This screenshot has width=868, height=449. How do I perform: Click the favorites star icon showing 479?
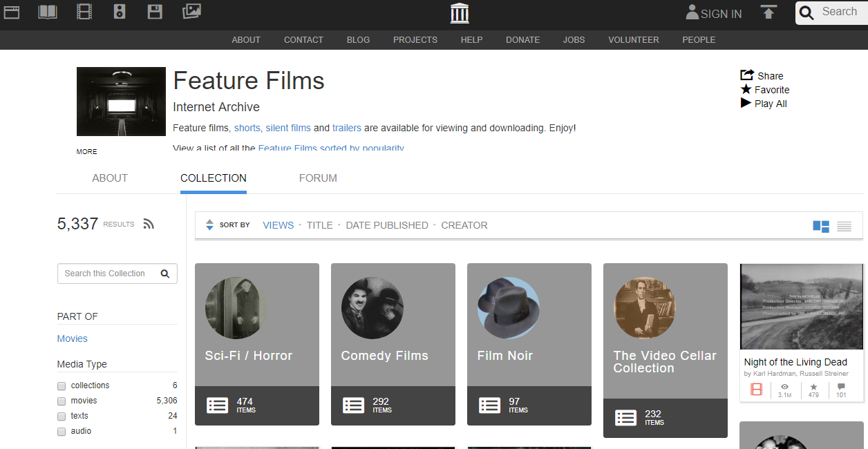click(813, 387)
